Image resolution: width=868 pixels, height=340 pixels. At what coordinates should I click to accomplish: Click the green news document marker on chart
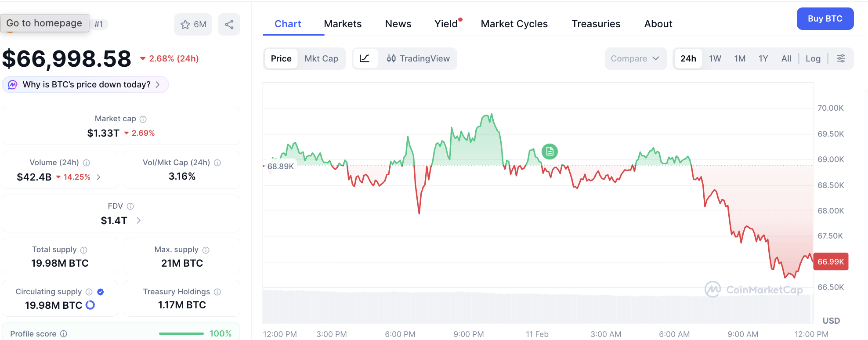tap(550, 152)
